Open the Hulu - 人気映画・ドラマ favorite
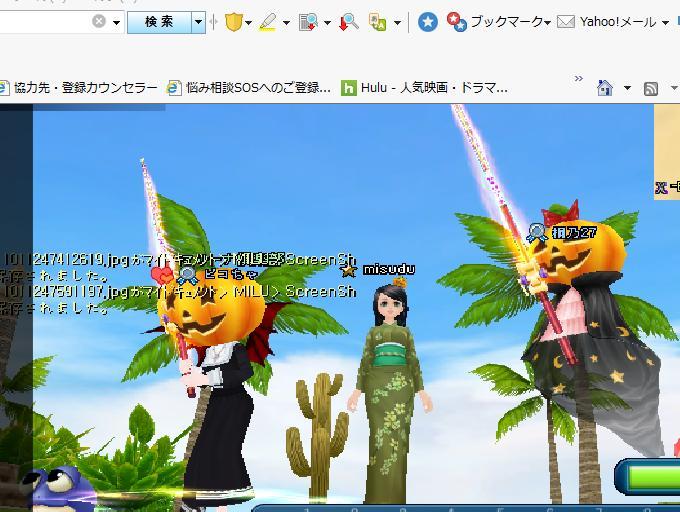Image resolution: width=680 pixels, height=512 pixels. (424, 88)
